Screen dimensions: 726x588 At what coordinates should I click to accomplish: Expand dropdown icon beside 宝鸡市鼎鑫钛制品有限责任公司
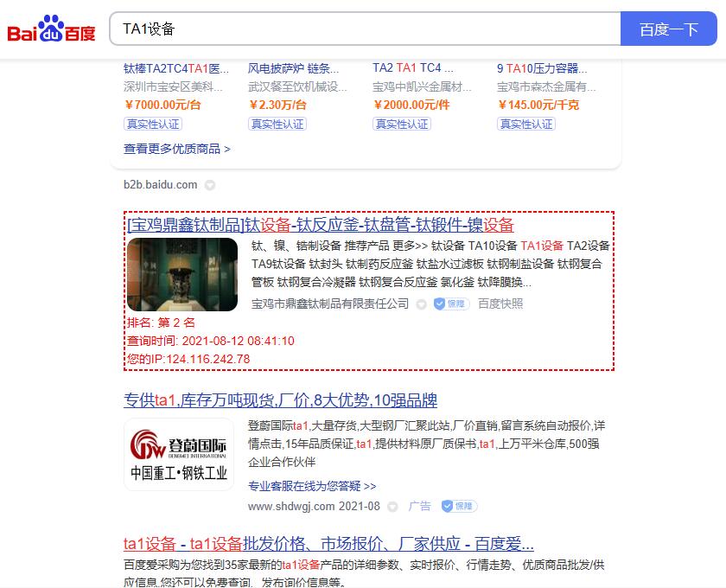422,304
